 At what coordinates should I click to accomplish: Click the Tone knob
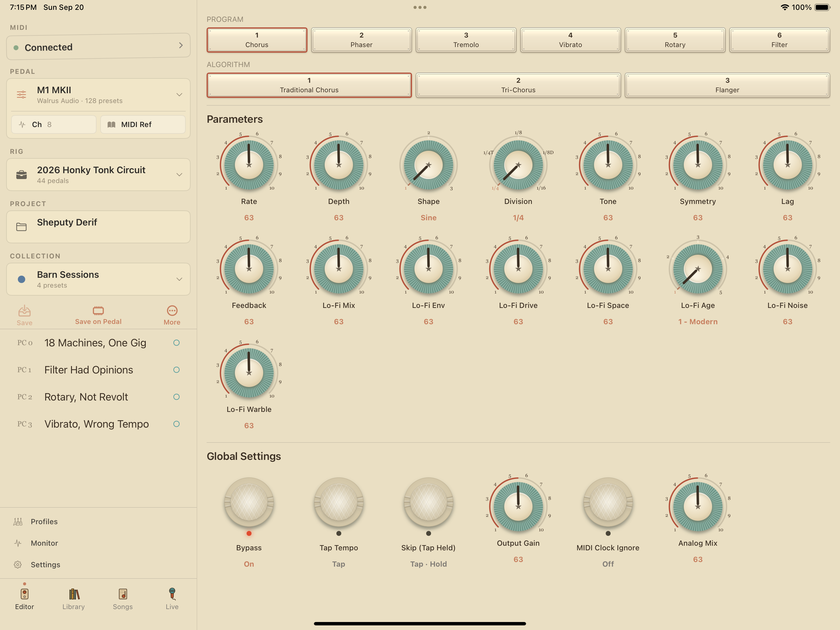click(608, 165)
